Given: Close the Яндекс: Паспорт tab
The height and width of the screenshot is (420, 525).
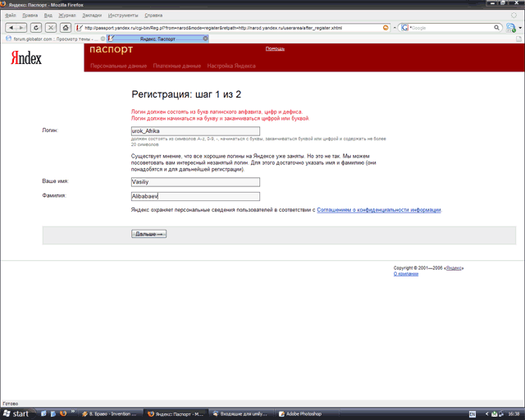Looking at the screenshot, I should point(205,39).
